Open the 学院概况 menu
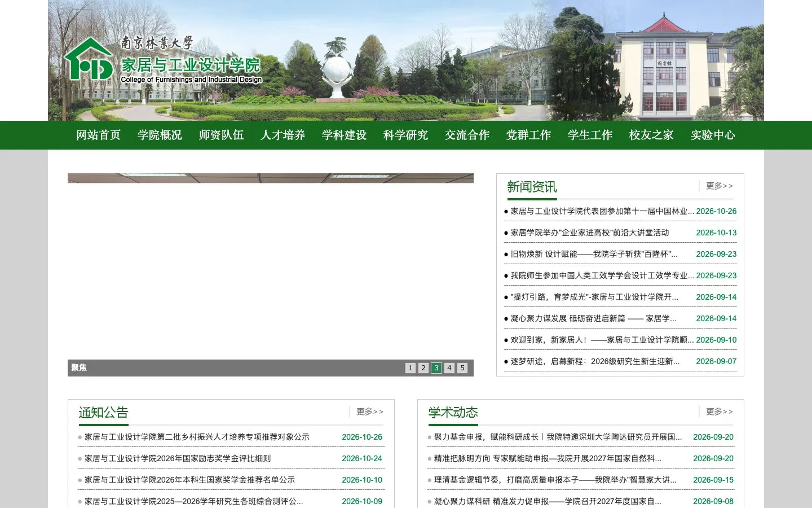 (x=160, y=135)
